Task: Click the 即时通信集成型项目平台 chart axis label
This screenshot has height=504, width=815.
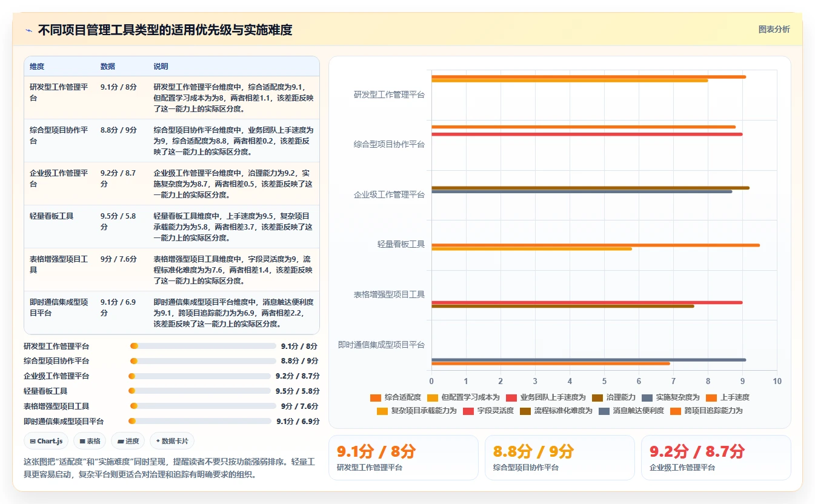Action: point(381,345)
